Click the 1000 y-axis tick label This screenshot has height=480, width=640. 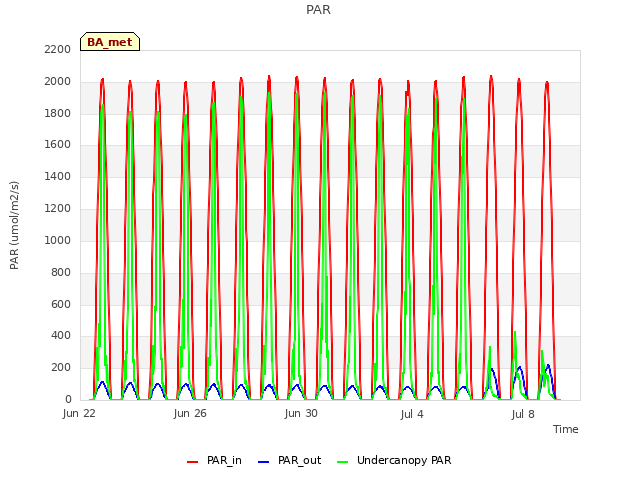58,240
